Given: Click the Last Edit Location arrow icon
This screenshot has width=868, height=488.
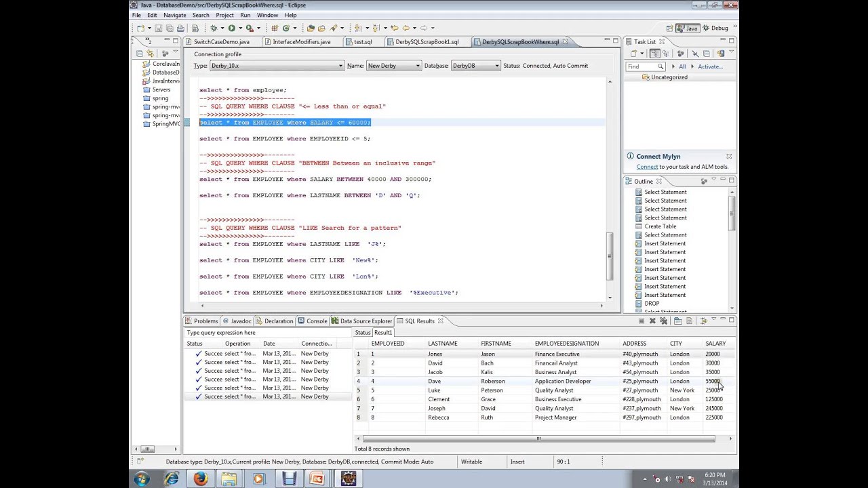Looking at the screenshot, I should point(393,28).
